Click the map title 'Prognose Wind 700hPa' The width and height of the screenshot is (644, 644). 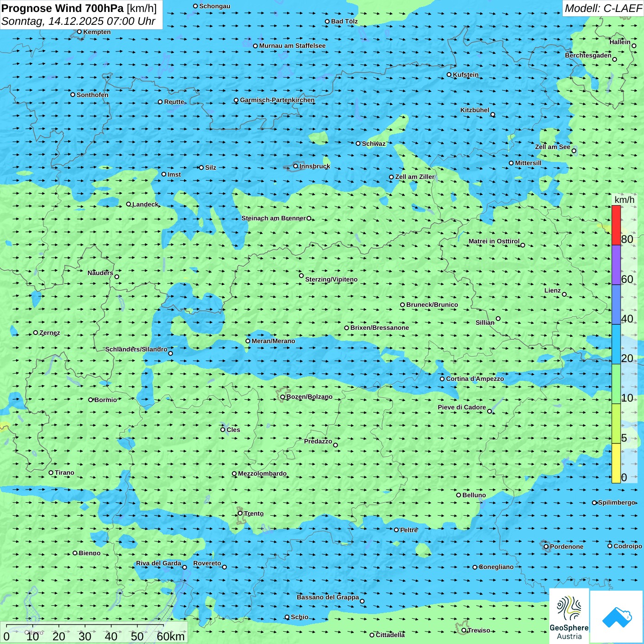coord(63,8)
